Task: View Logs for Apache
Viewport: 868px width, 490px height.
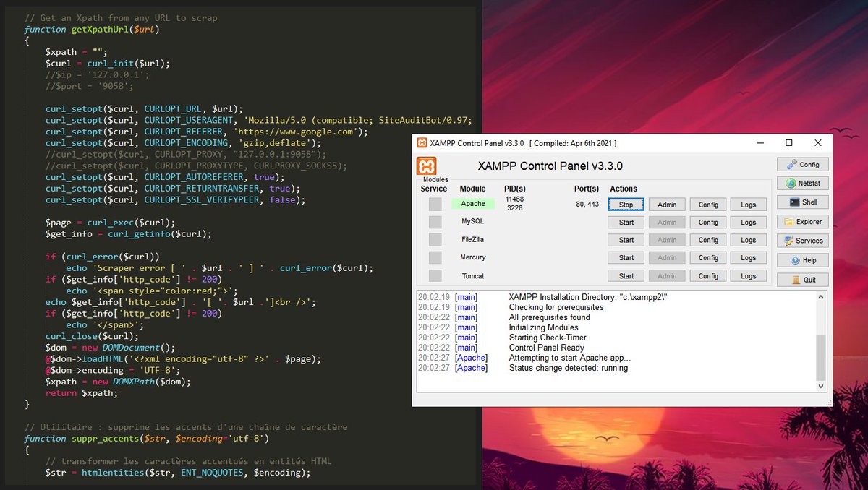Action: [x=748, y=205]
